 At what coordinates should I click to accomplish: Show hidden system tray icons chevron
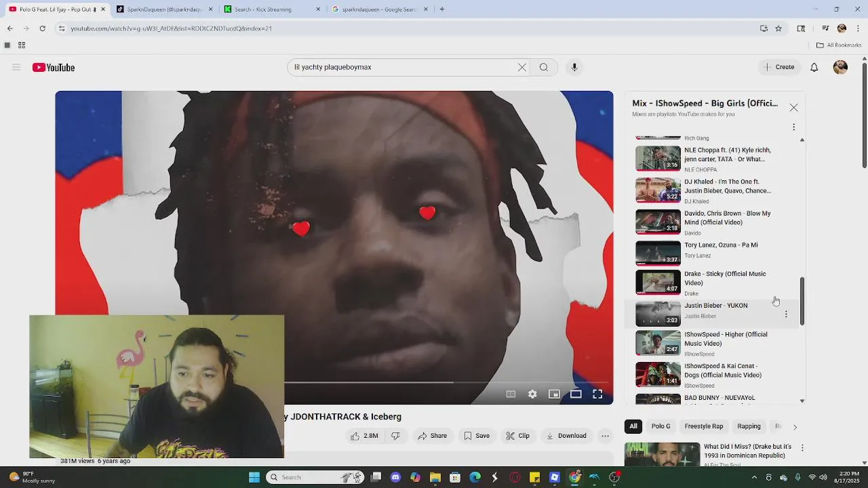point(754,477)
